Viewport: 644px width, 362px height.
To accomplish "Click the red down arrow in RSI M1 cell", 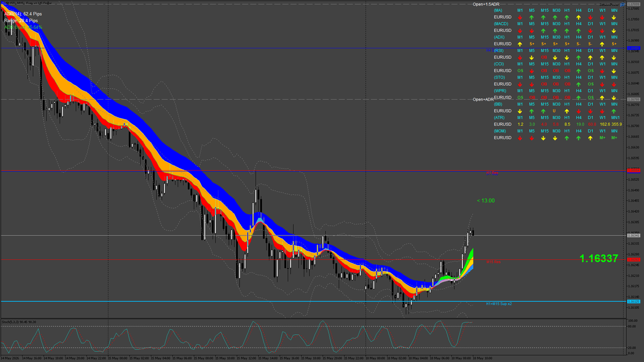I will coord(520,57).
